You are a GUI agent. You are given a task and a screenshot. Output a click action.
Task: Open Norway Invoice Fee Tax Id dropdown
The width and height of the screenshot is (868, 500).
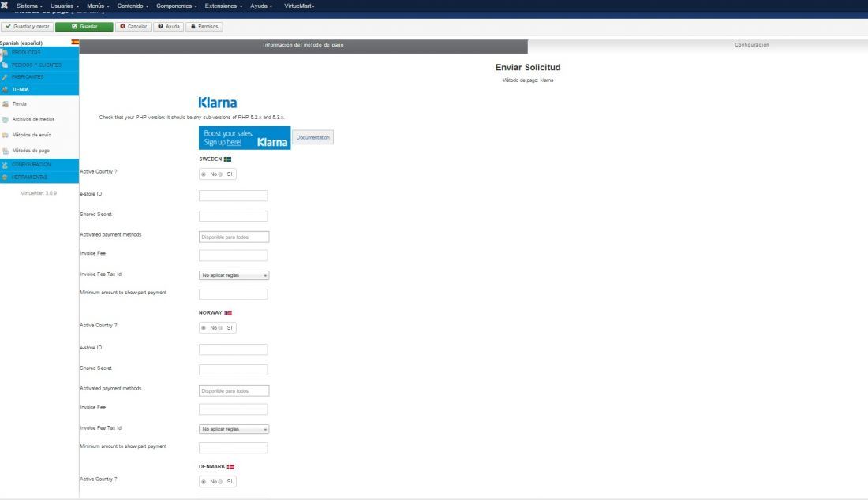[234, 429]
